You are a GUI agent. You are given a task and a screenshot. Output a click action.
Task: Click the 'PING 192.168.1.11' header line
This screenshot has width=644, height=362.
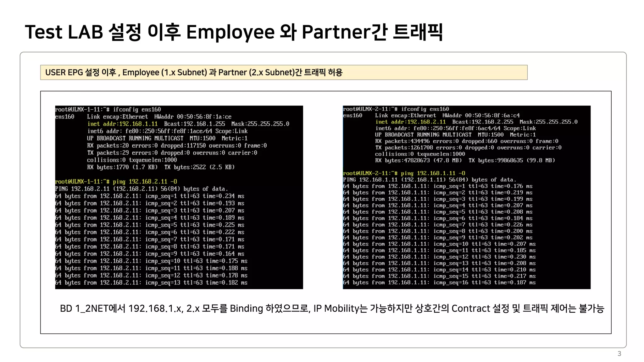tap(430, 180)
